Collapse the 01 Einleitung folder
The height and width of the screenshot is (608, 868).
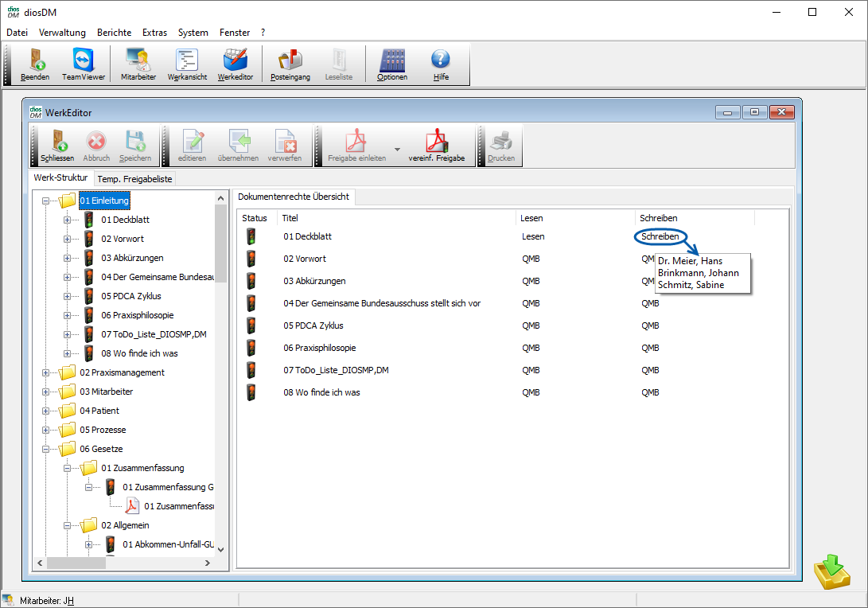coord(47,201)
